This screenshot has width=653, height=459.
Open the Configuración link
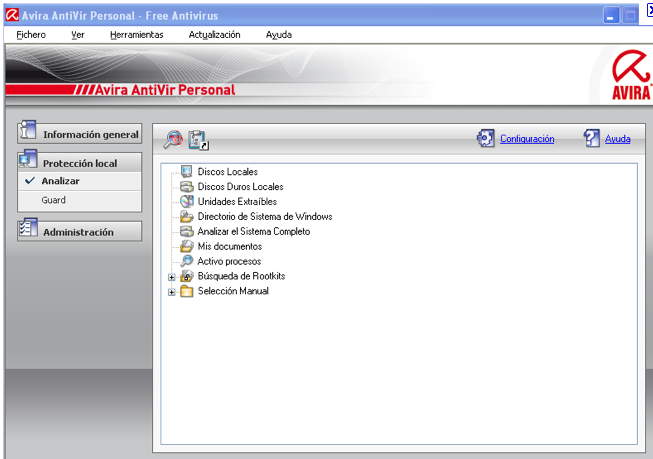(x=527, y=139)
